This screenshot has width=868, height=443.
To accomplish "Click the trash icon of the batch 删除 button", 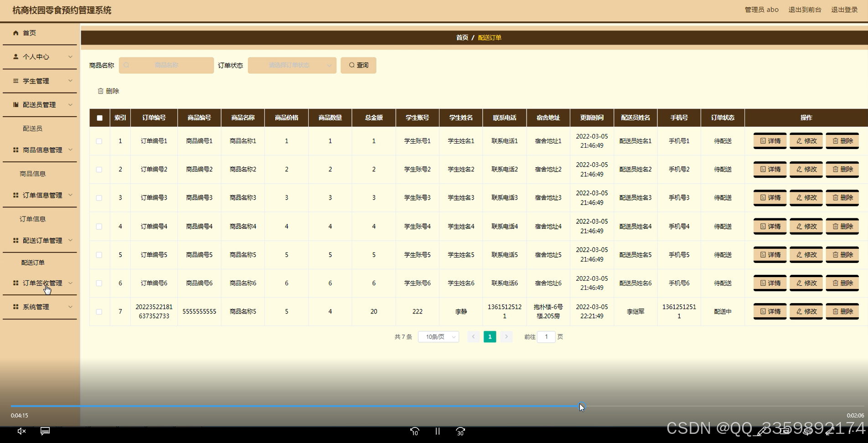I will tap(101, 91).
